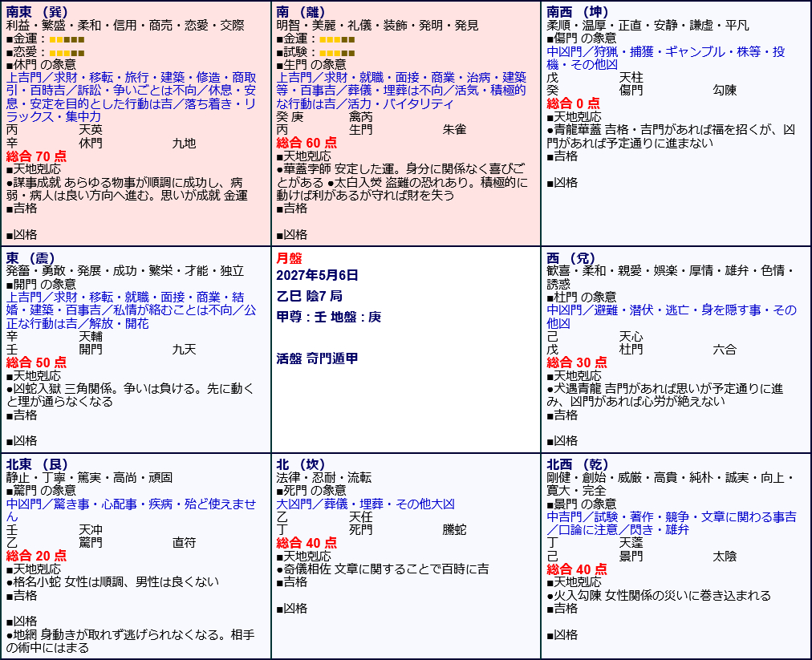Click blue text 大凶門／葬儀・埋葬・その他大凶
This screenshot has width=812, height=660.
coord(366,504)
